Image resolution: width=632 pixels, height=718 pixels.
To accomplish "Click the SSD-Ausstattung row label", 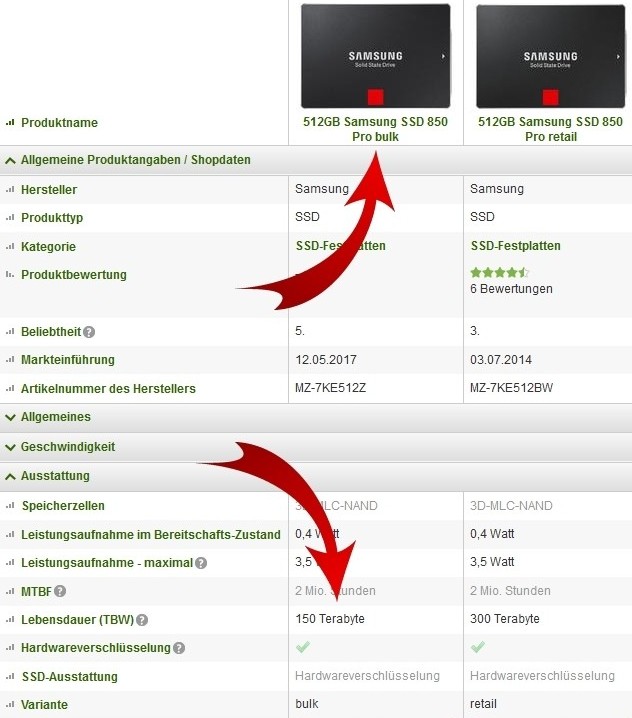I will point(70,677).
